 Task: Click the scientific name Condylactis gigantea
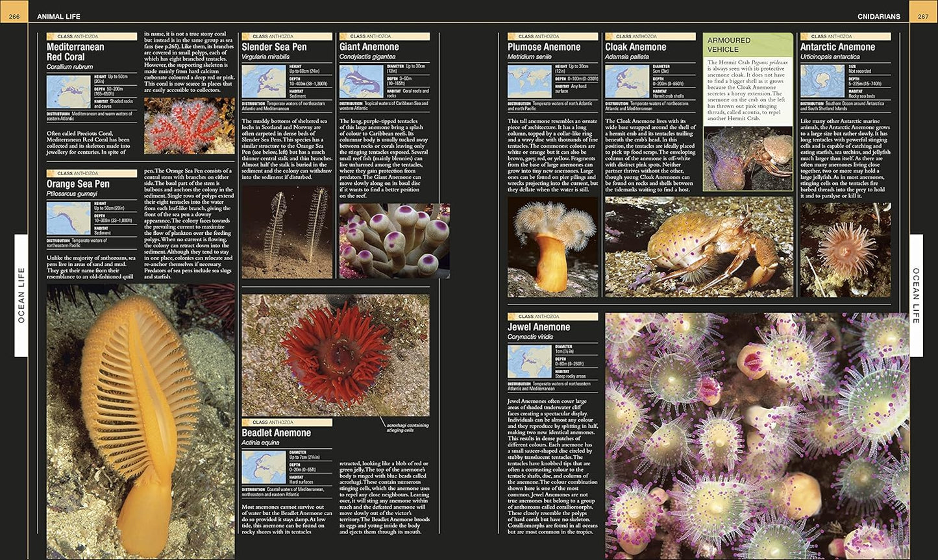click(367, 57)
